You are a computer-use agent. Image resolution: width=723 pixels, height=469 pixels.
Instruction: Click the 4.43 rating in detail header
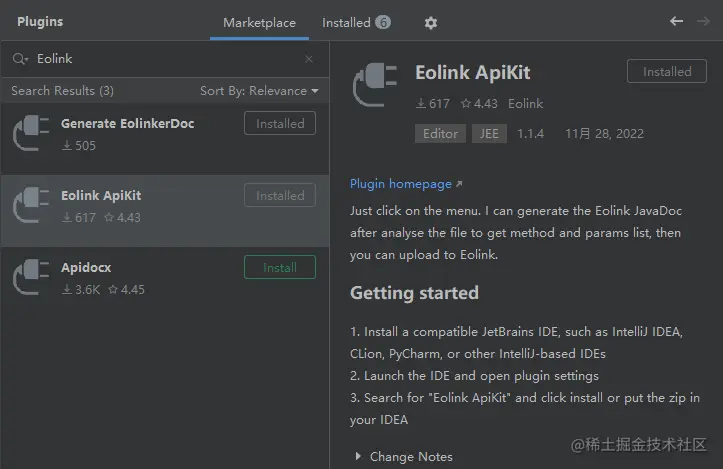point(479,104)
